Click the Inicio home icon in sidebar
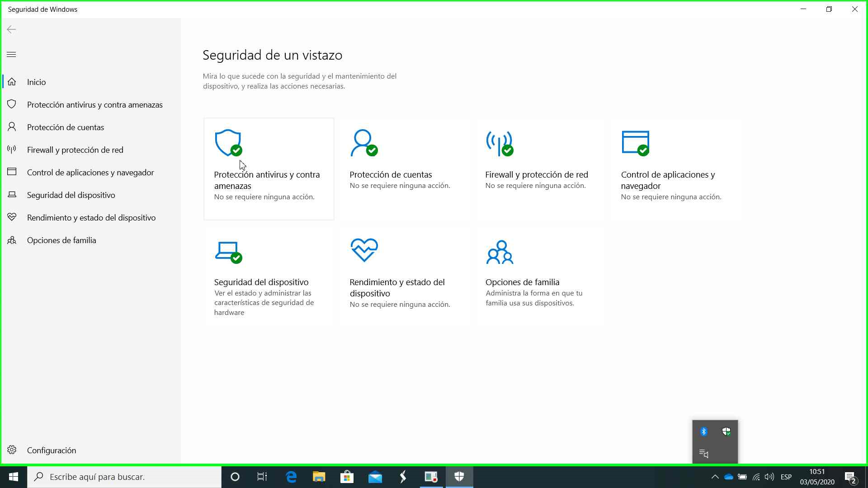868x488 pixels. click(12, 82)
